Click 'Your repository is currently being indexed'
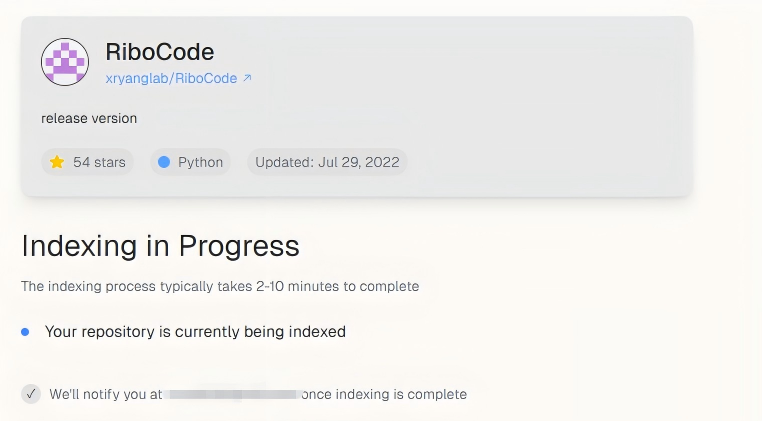Viewport: 762px width, 421px height. [195, 331]
